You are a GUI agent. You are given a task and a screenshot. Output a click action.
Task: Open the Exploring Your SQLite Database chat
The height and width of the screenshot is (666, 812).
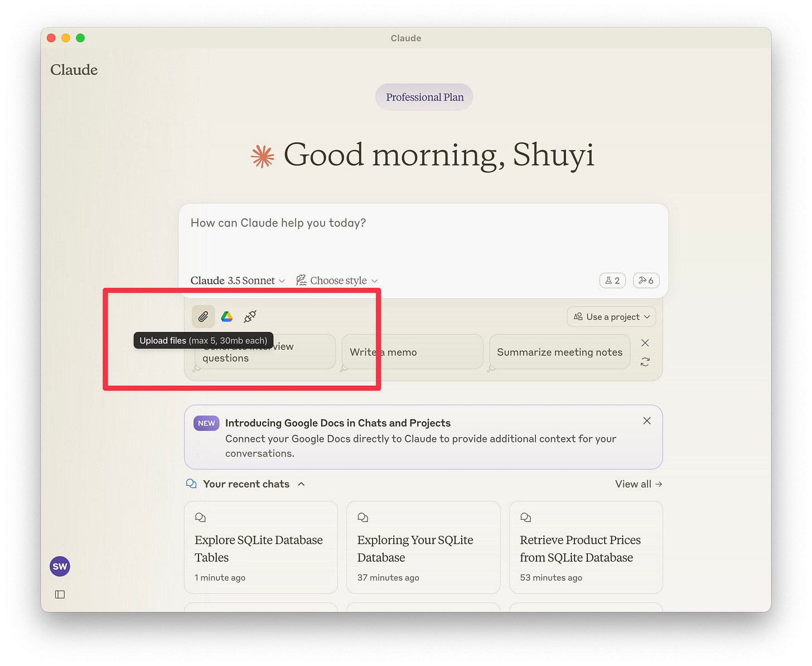(423, 547)
